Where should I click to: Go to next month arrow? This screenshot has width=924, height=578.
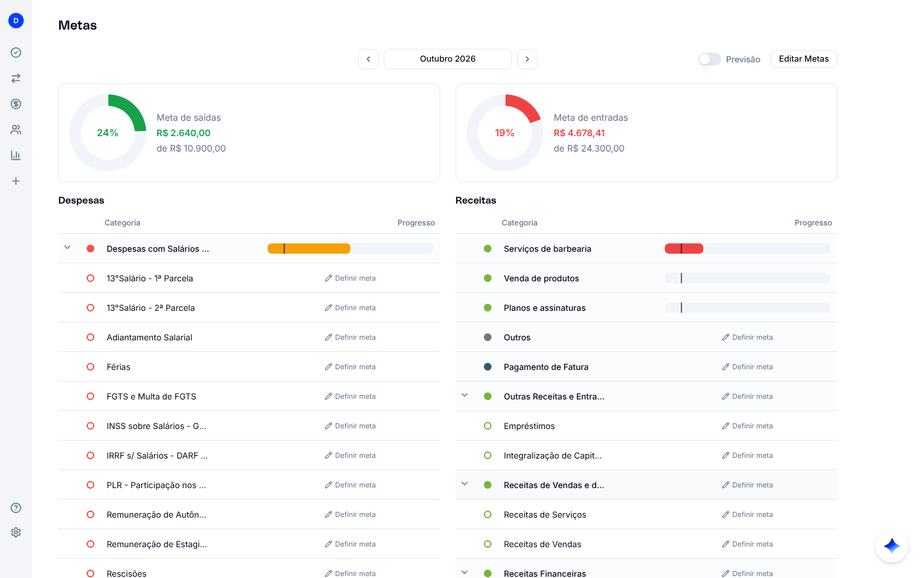tap(527, 59)
